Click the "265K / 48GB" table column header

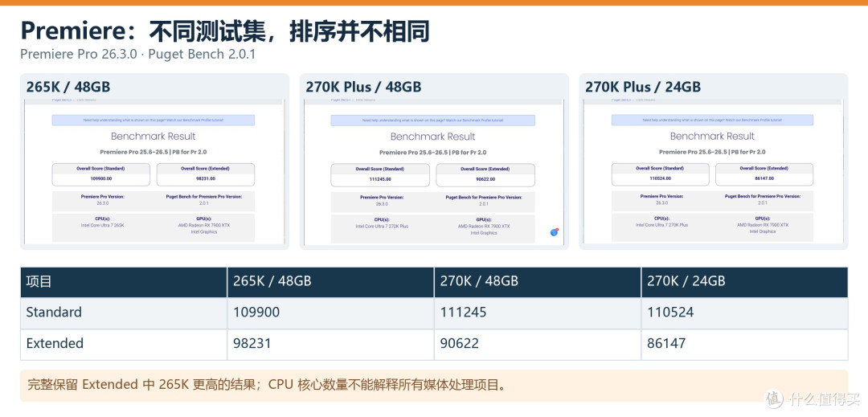[330, 282]
